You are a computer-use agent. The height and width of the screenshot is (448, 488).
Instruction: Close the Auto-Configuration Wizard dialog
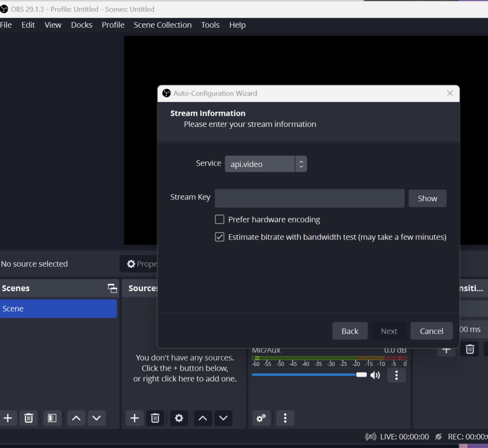pos(450,94)
